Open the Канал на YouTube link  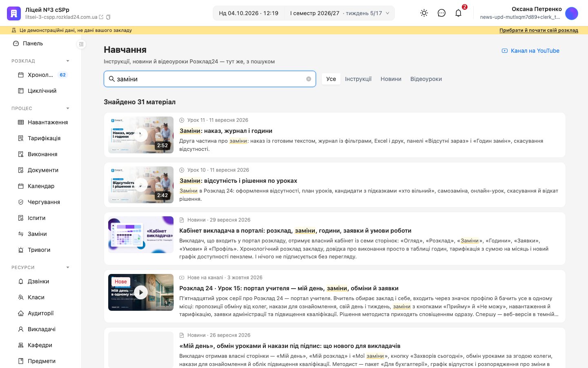(530, 51)
